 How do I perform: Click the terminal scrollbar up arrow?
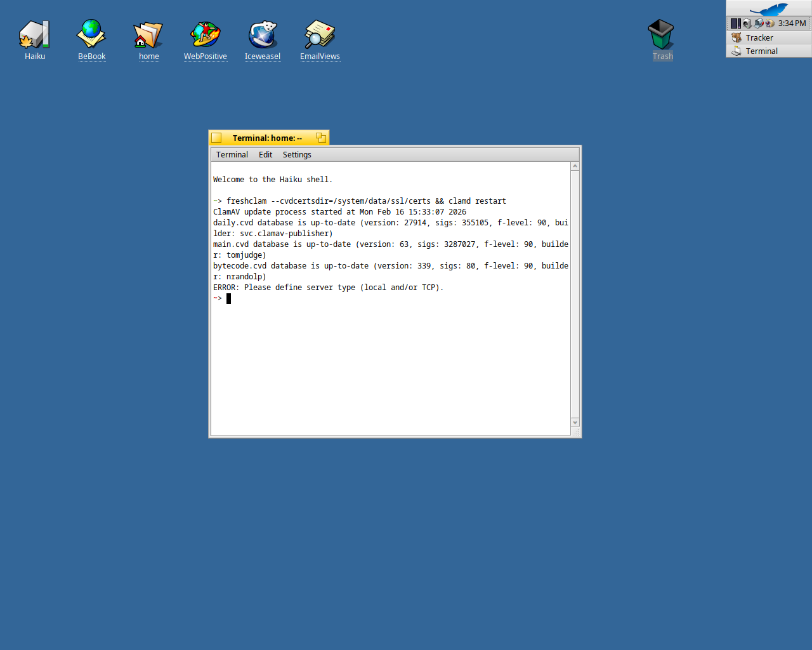pos(575,166)
